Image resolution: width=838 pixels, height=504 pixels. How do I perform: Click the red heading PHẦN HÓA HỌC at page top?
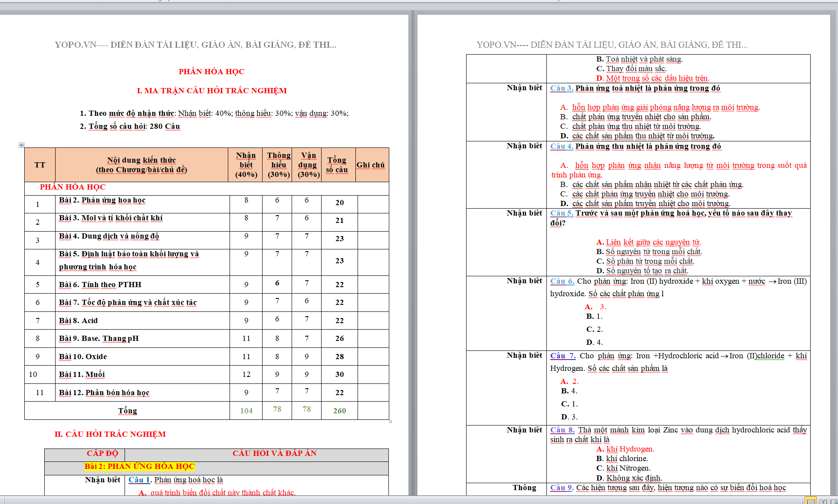tap(211, 72)
